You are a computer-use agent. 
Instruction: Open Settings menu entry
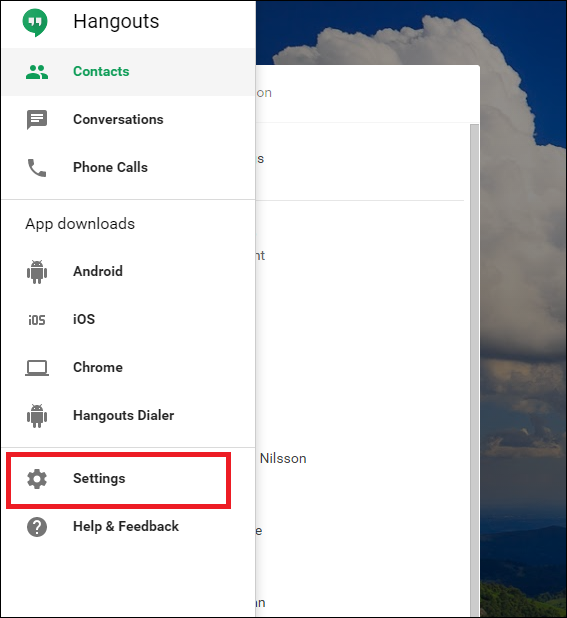(x=128, y=479)
